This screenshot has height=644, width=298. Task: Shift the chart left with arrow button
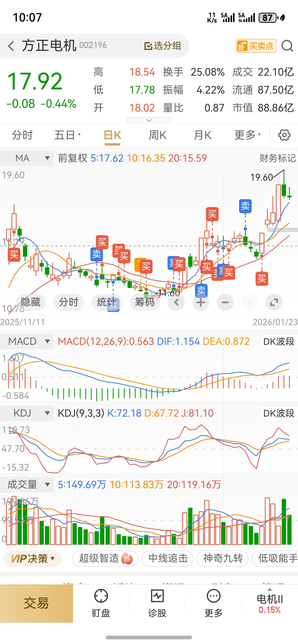coord(176,302)
